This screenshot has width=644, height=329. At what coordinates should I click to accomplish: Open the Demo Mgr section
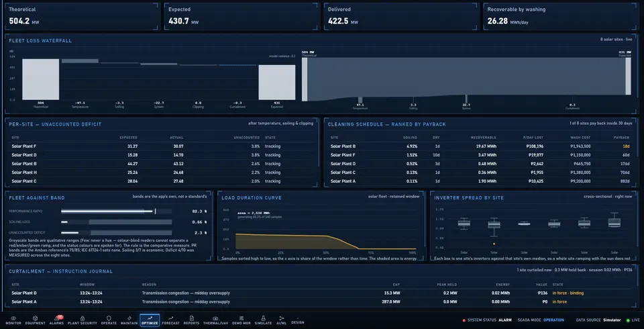(241, 320)
